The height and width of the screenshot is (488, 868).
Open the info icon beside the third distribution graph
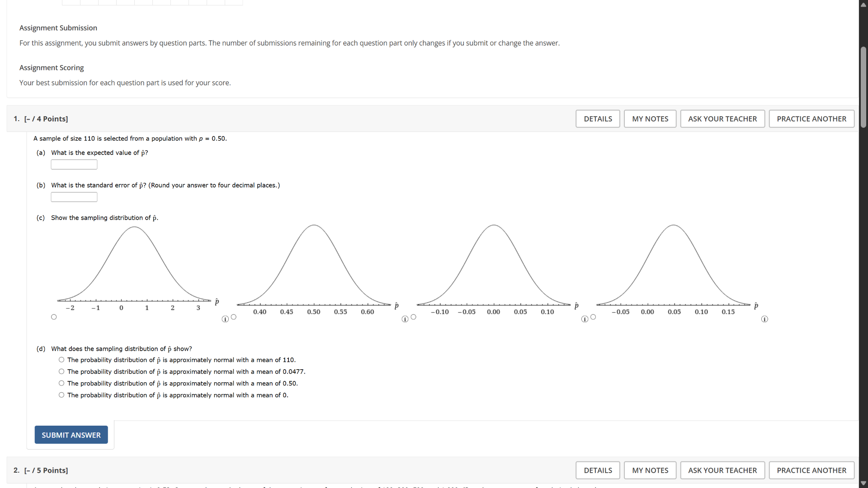(x=585, y=319)
